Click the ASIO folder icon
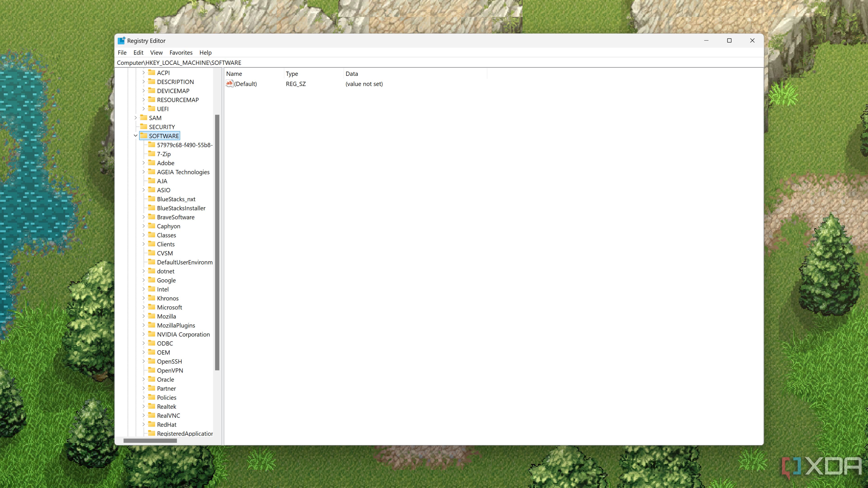This screenshot has height=488, width=868. [x=152, y=190]
